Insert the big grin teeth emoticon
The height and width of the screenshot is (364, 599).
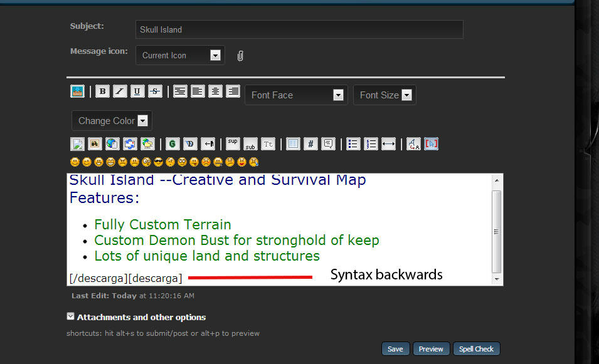coord(111,162)
